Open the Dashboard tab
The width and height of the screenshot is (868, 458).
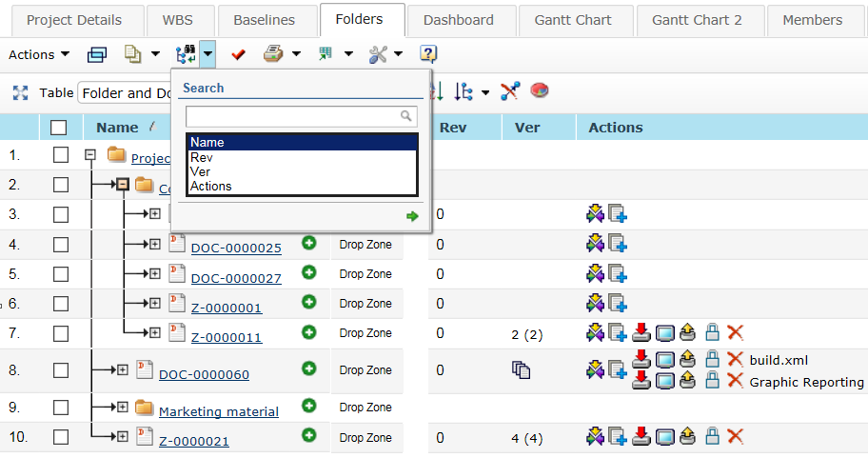[x=459, y=20]
